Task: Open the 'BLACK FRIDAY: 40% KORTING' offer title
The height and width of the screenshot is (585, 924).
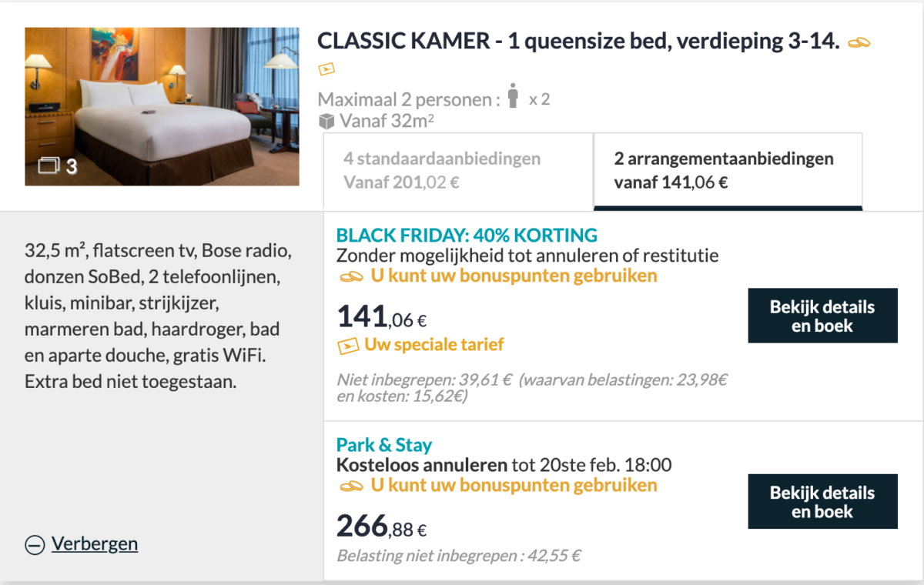Action: pos(467,236)
